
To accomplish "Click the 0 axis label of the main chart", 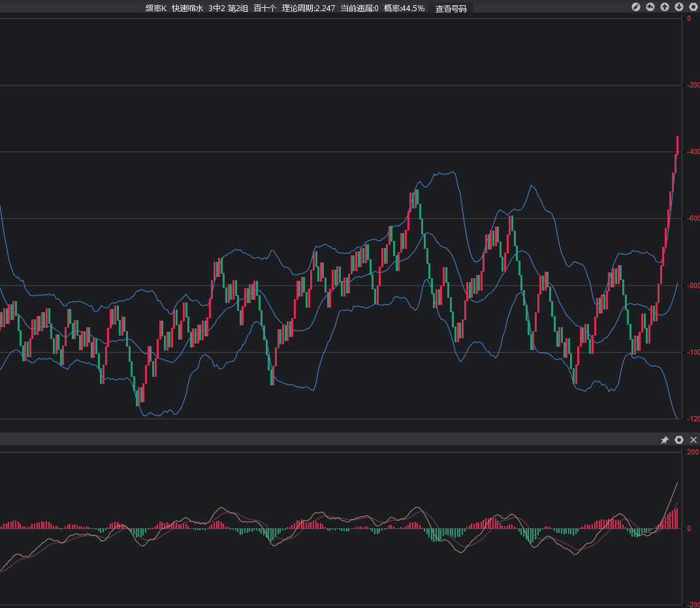I will (689, 18).
